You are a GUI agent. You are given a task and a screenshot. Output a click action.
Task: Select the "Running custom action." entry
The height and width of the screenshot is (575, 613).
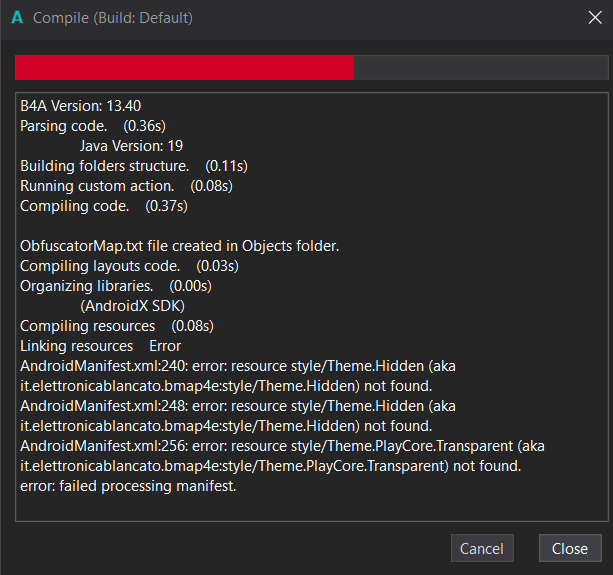click(97, 186)
